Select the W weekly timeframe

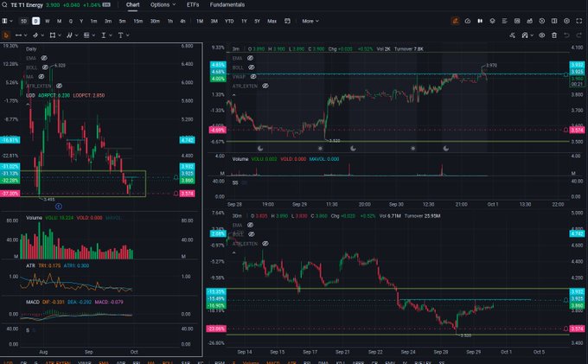pos(48,22)
